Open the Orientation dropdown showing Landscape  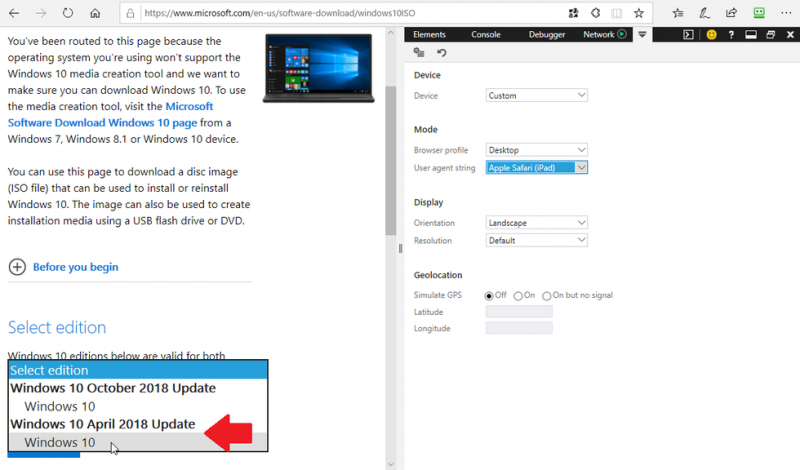click(x=536, y=223)
